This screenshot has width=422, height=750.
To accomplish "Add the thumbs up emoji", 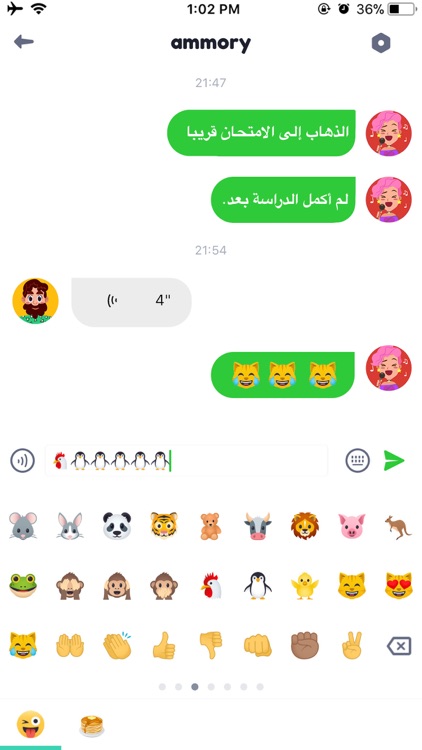I will coord(164,645).
